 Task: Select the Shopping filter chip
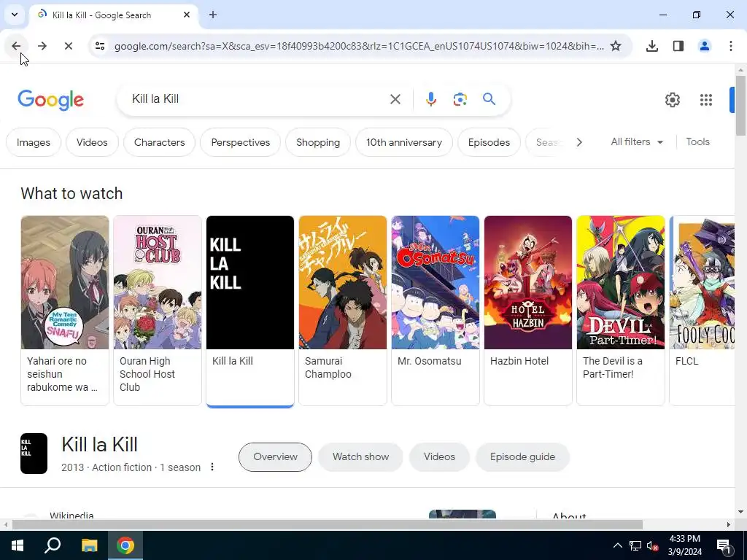click(318, 142)
